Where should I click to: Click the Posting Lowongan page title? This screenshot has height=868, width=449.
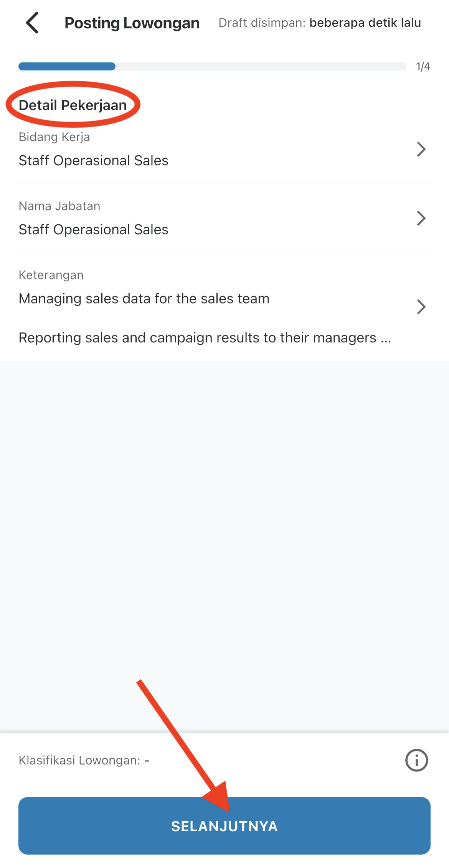coord(132,23)
